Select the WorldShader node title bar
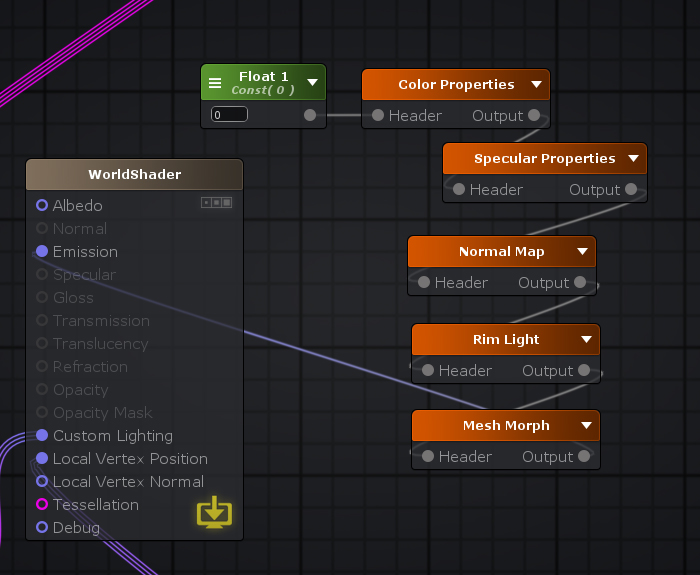Screen dimensions: 700x575 134,175
